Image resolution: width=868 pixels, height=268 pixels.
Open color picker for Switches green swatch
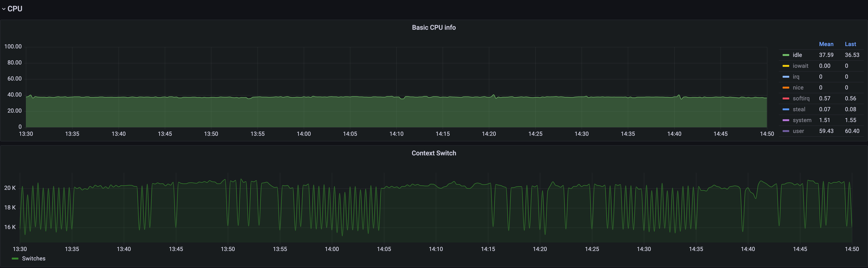click(15, 259)
